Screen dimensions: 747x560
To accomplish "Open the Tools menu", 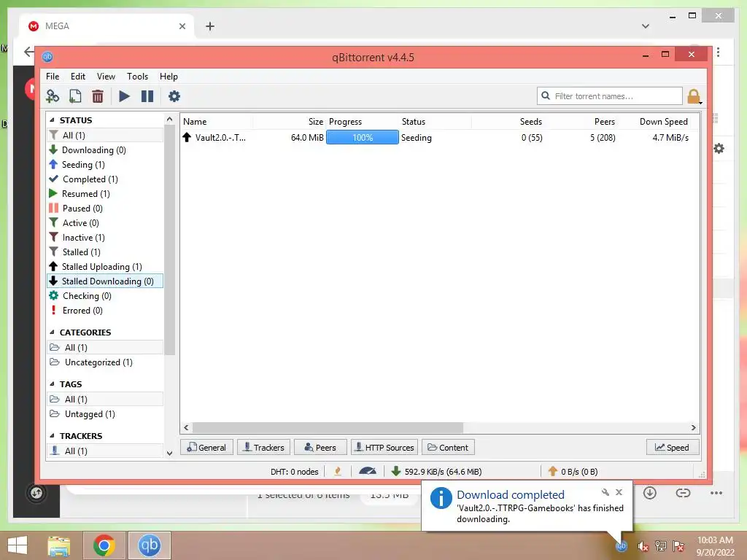I will 137,76.
